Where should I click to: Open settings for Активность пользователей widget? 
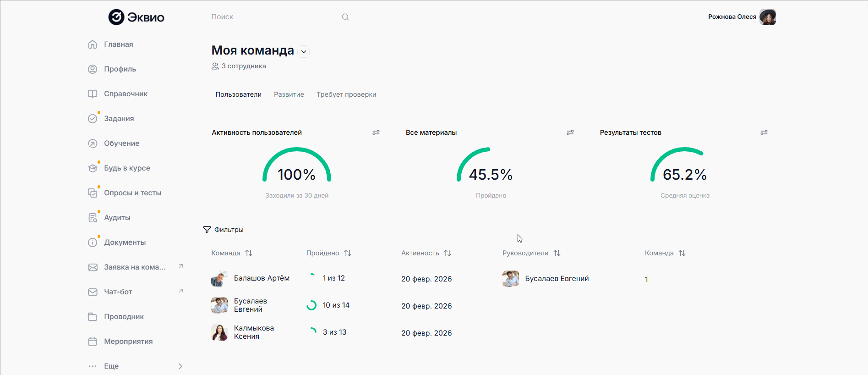click(x=376, y=132)
